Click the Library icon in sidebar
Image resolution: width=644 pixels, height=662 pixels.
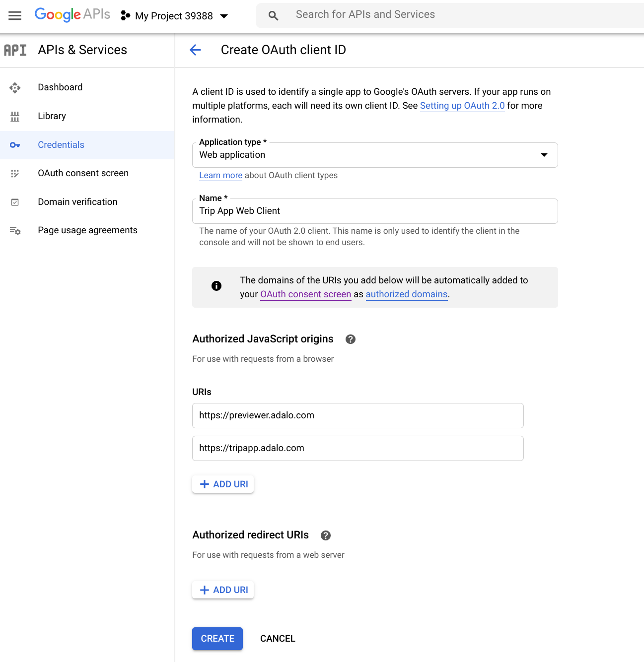point(15,116)
